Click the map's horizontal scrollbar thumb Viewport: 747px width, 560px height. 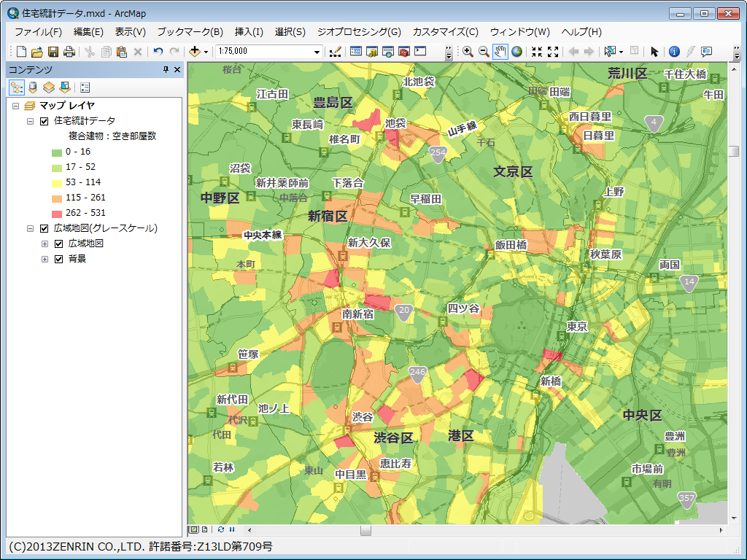pos(365,530)
